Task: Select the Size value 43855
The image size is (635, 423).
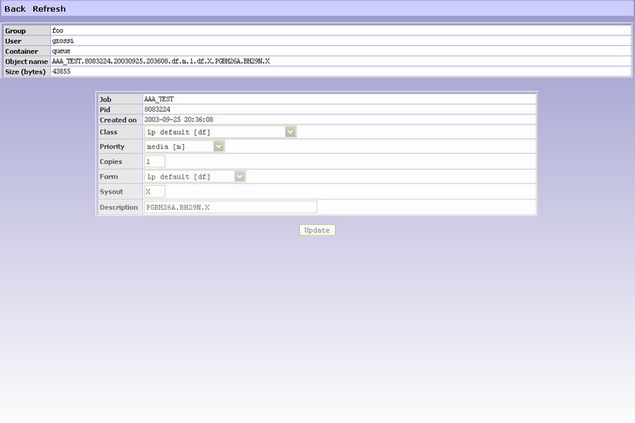Action: click(x=63, y=71)
